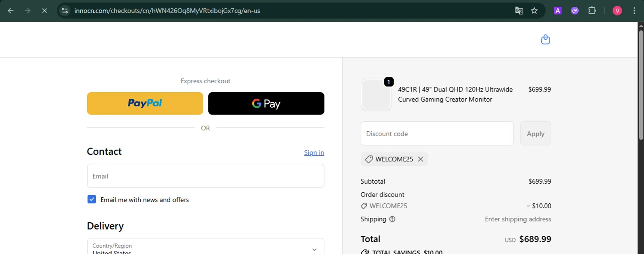Stop page loading with X button
The image size is (644, 254).
tap(44, 11)
